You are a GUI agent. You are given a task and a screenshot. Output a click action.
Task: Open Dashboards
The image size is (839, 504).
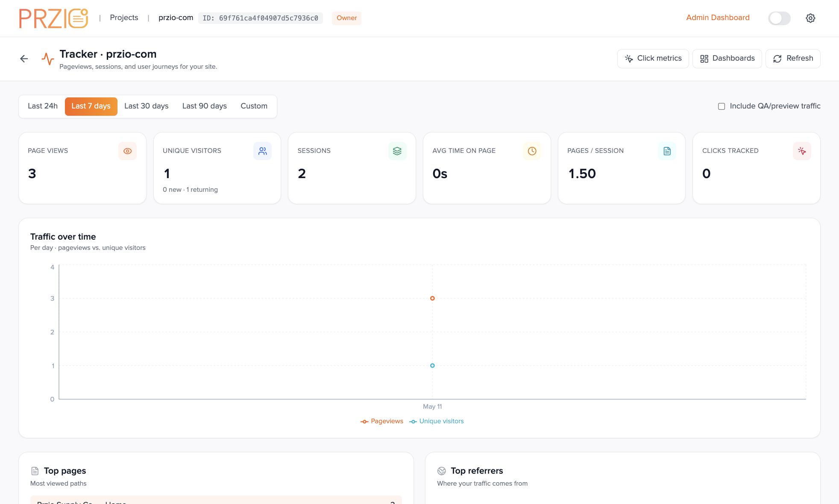727,59
